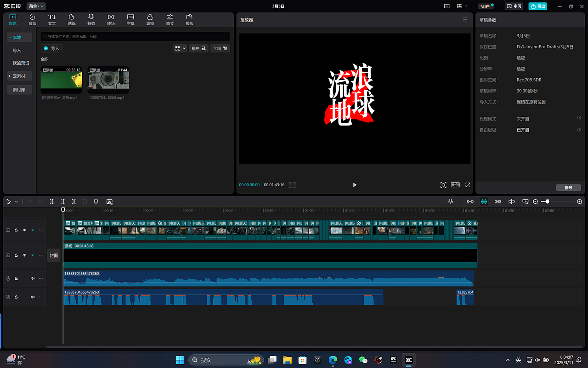Lock the 黑场 video track
Screen dimensions: 588x368
(16, 255)
